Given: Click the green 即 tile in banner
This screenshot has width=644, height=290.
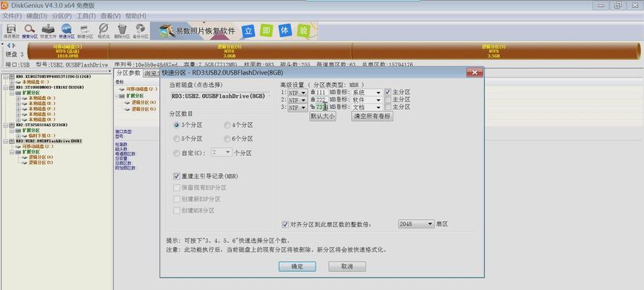Looking at the screenshot, I should 266,30.
